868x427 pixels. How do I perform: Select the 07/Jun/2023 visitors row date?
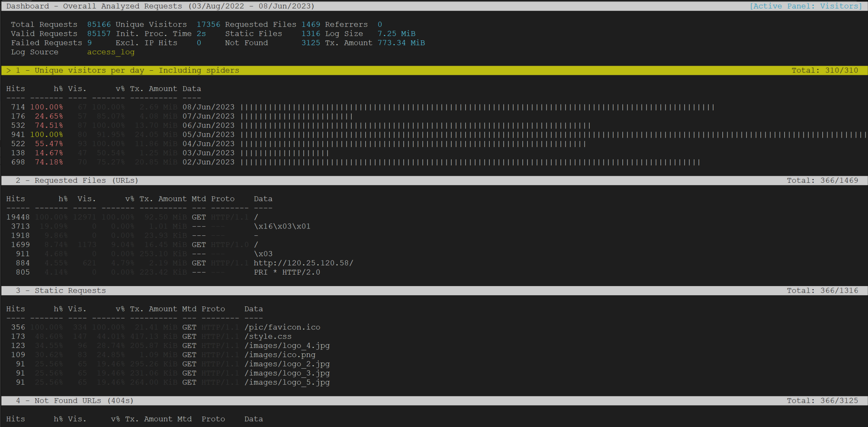point(208,116)
